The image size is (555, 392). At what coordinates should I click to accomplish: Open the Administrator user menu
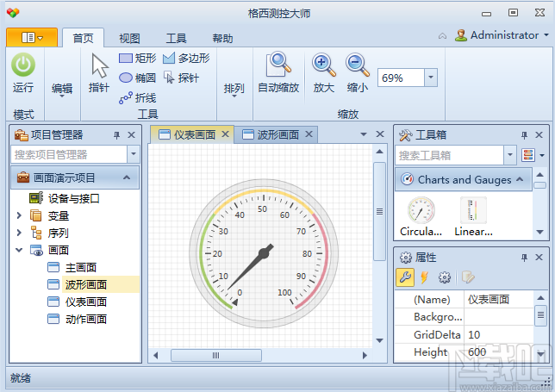click(502, 35)
